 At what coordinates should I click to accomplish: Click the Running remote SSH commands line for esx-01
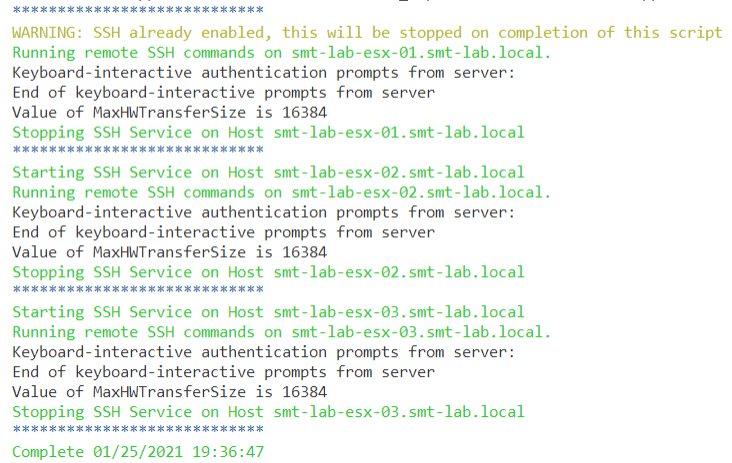pos(281,52)
